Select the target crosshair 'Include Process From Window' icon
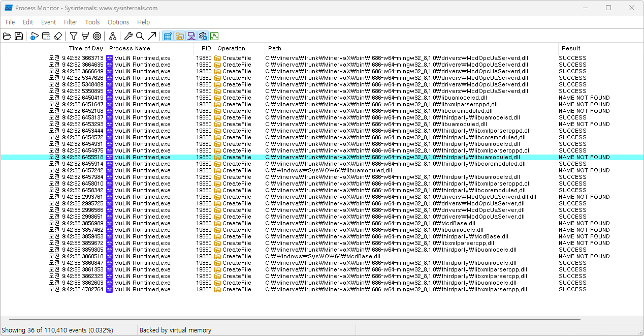The height and width of the screenshot is (336, 644). (97, 36)
